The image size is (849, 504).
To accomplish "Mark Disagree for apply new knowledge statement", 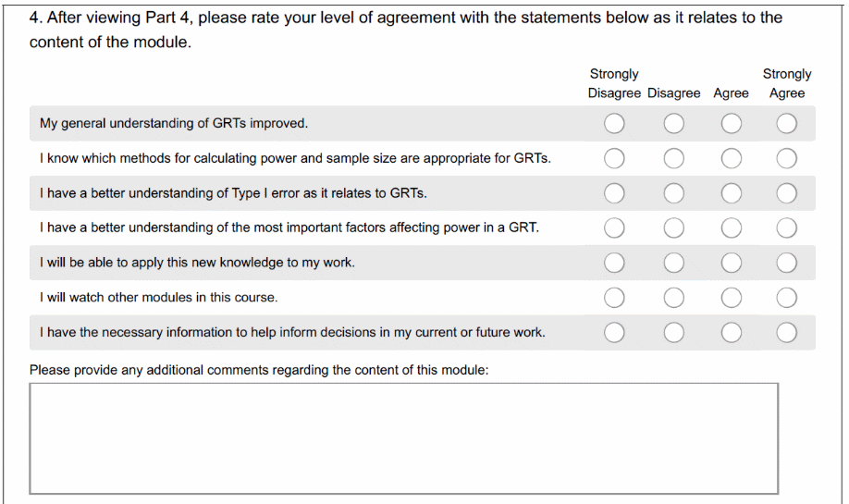I will click(x=673, y=264).
